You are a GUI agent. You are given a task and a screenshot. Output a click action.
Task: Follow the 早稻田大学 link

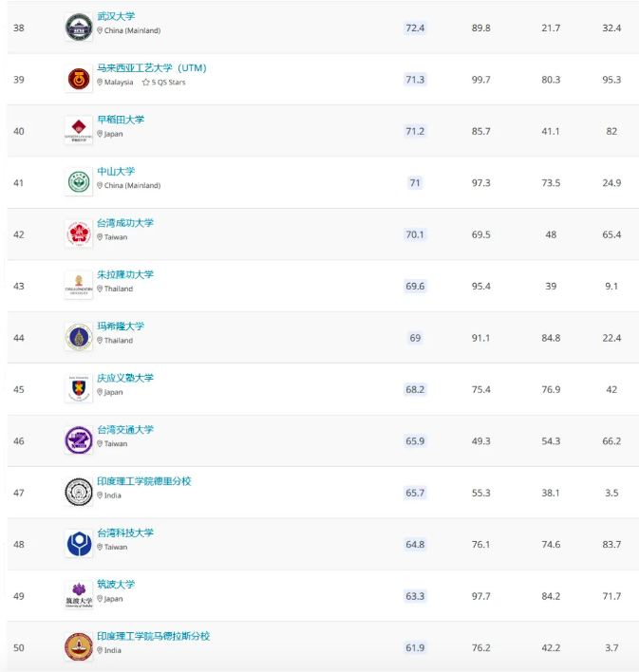(121, 120)
